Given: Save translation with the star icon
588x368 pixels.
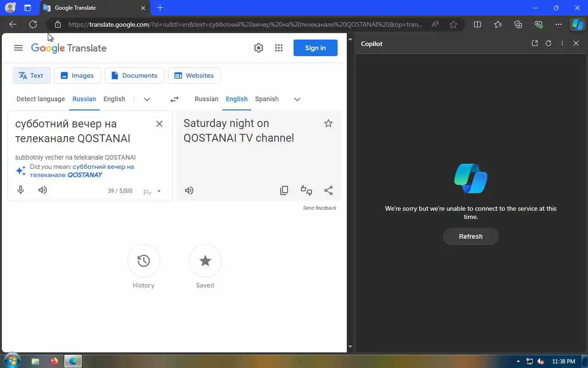Looking at the screenshot, I should click(x=328, y=123).
